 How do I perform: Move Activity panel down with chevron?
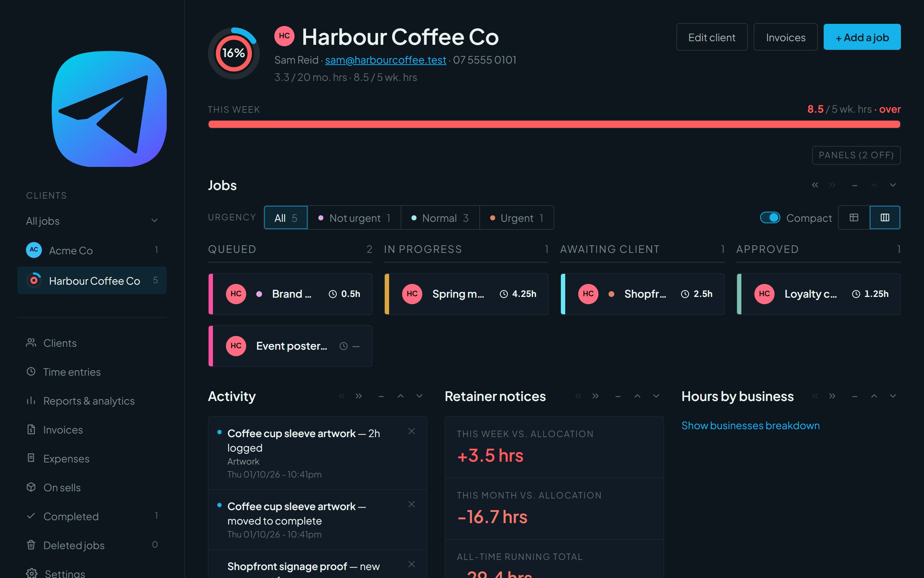tap(419, 396)
